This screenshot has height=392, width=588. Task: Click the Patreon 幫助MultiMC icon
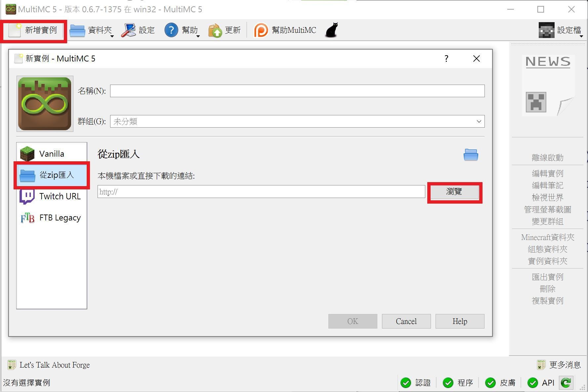(261, 30)
